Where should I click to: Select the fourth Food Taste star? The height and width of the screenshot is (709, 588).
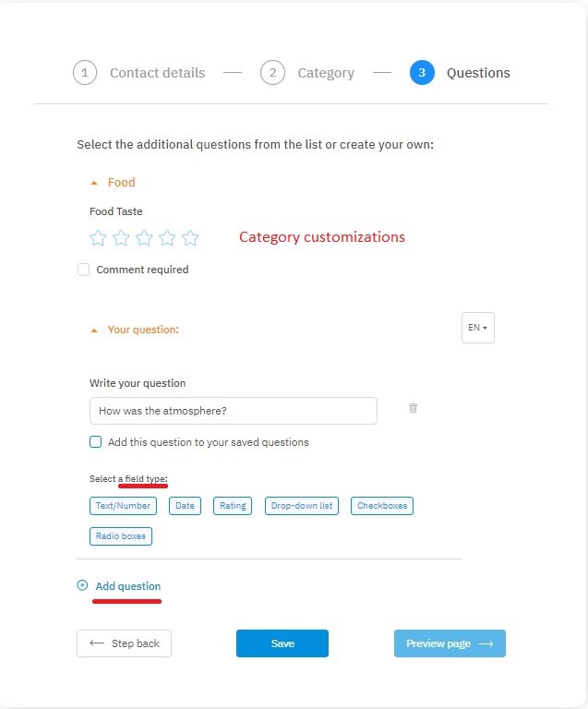click(167, 238)
